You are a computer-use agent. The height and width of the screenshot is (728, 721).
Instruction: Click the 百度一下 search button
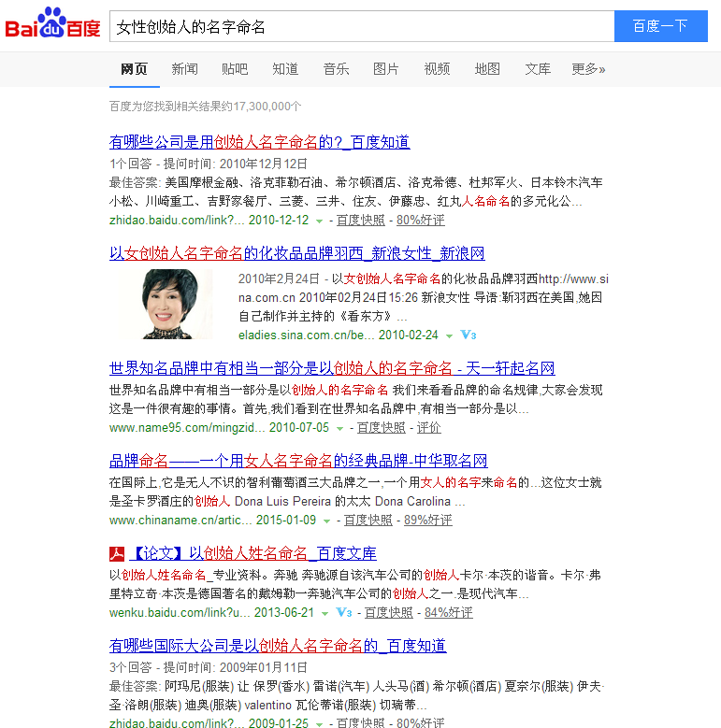tap(660, 26)
